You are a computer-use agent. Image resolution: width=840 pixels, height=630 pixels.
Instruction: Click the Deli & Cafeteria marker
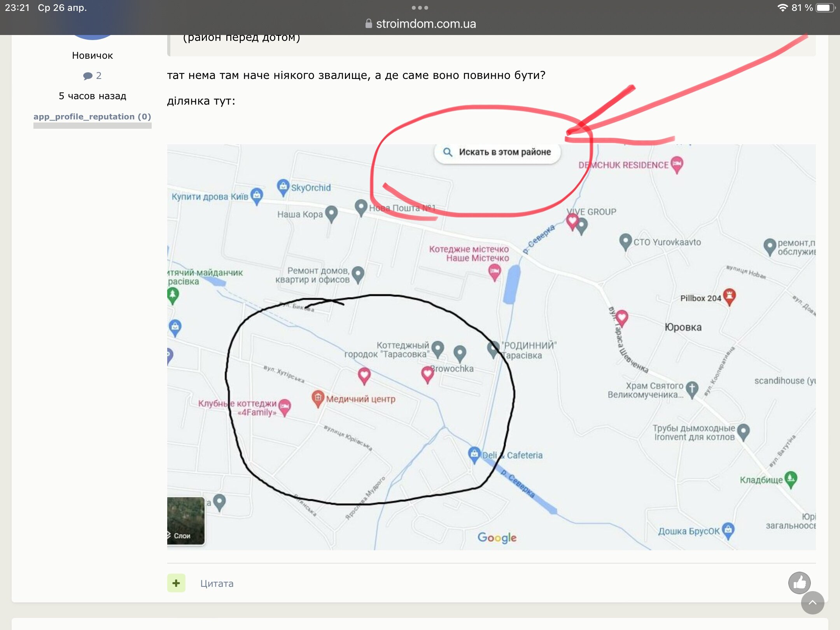474,454
